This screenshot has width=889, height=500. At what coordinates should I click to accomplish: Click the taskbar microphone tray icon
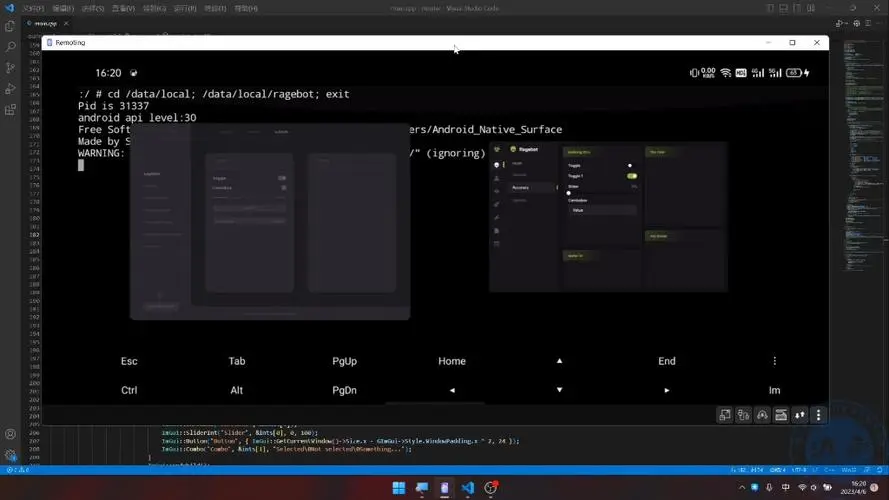(769, 488)
